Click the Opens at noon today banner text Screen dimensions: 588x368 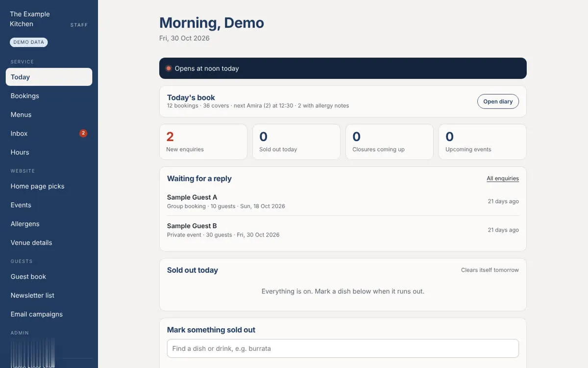point(207,68)
